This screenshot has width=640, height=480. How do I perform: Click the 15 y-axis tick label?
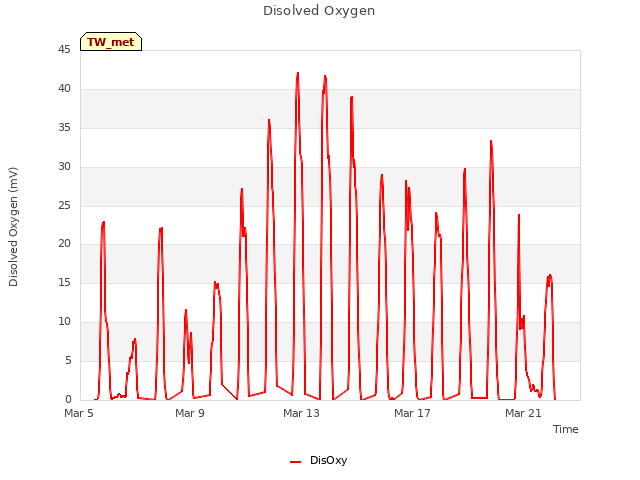[64, 282]
